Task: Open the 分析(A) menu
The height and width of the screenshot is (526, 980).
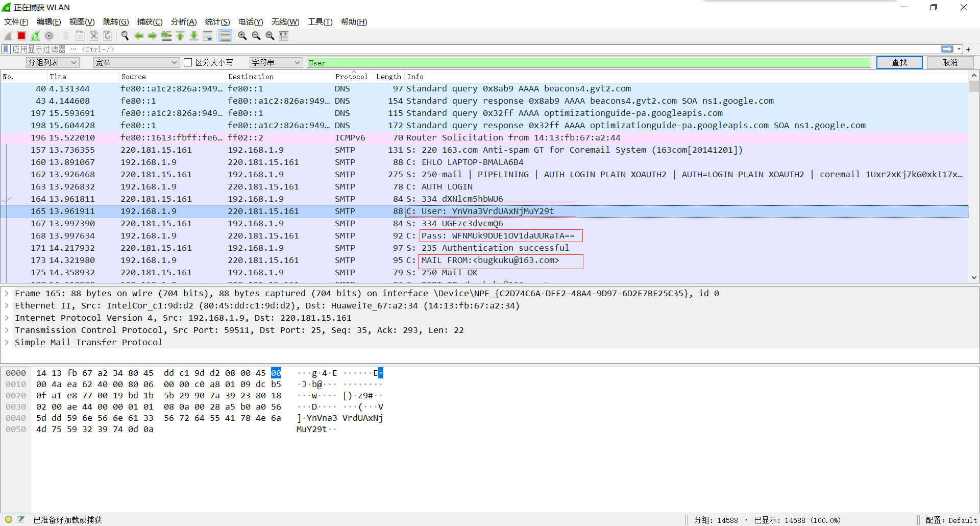Action: (184, 21)
